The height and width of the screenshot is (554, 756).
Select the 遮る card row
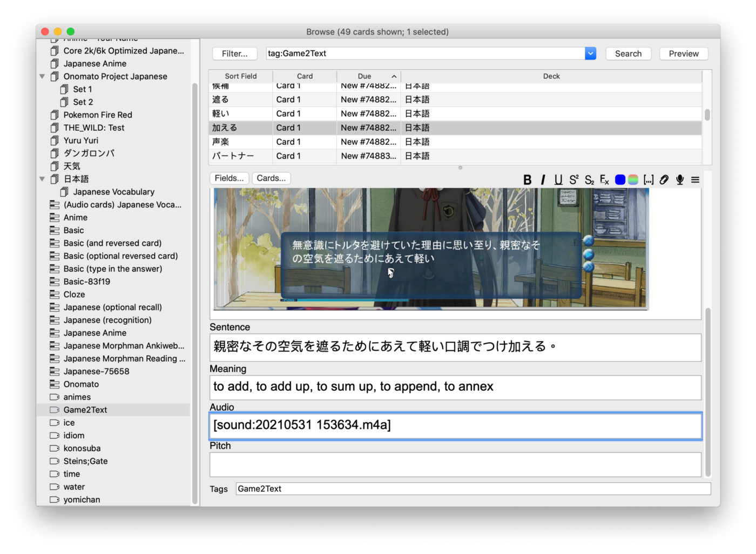[455, 99]
